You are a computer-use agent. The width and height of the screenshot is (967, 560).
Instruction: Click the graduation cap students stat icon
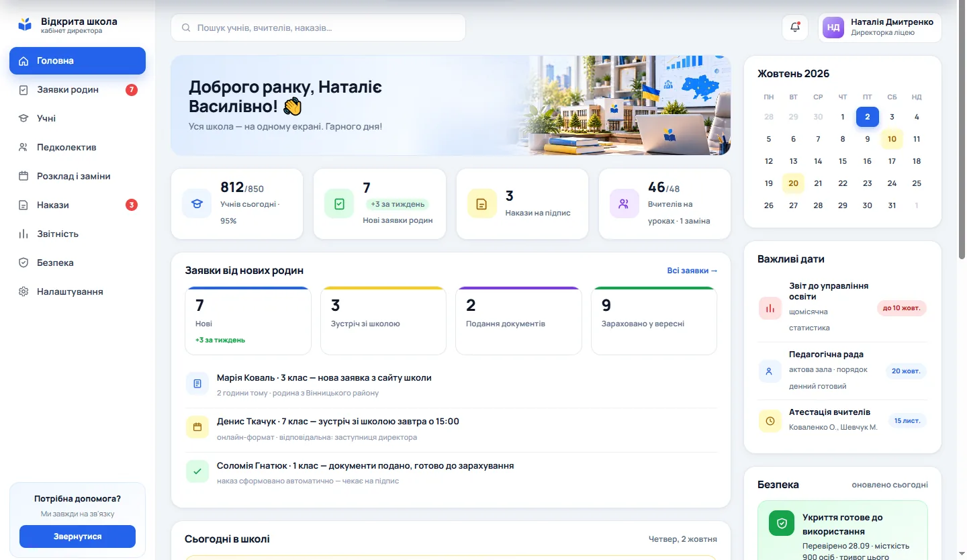pos(197,203)
